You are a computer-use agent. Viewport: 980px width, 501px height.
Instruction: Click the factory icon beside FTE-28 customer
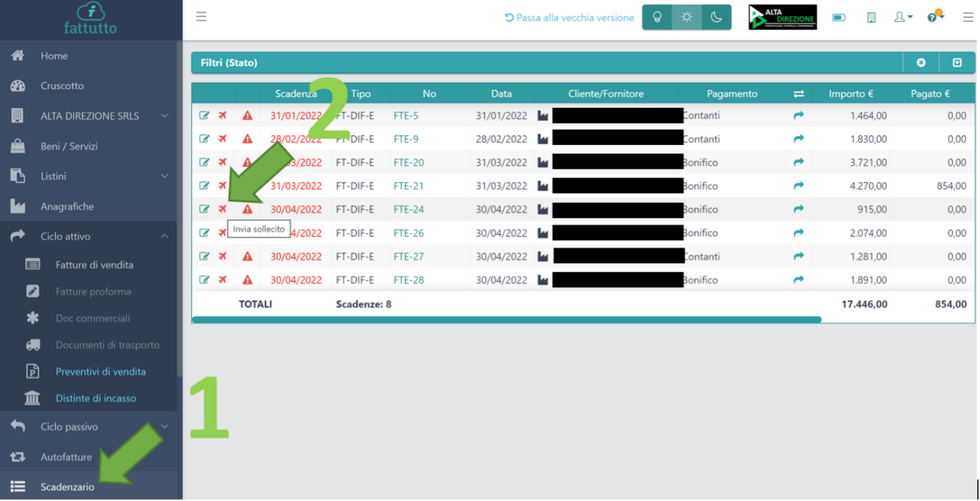point(543,280)
